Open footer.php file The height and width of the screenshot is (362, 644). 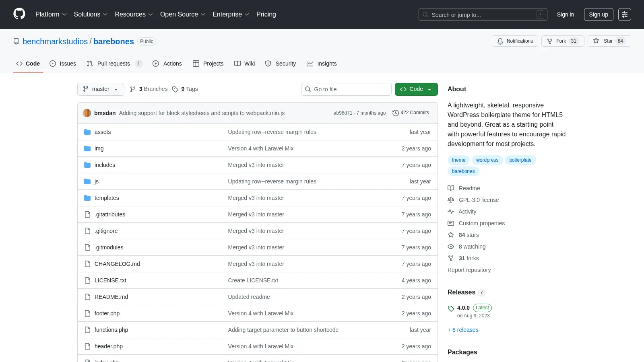click(107, 313)
